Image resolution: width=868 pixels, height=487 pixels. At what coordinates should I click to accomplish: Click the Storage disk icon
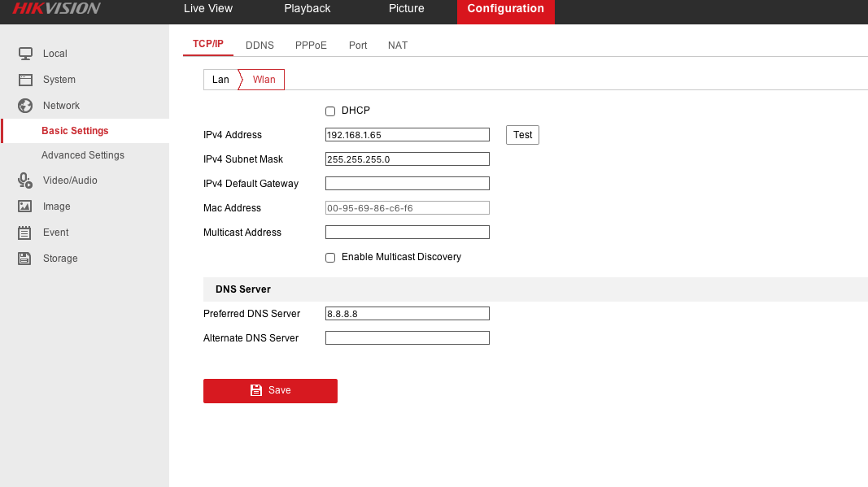click(x=25, y=259)
